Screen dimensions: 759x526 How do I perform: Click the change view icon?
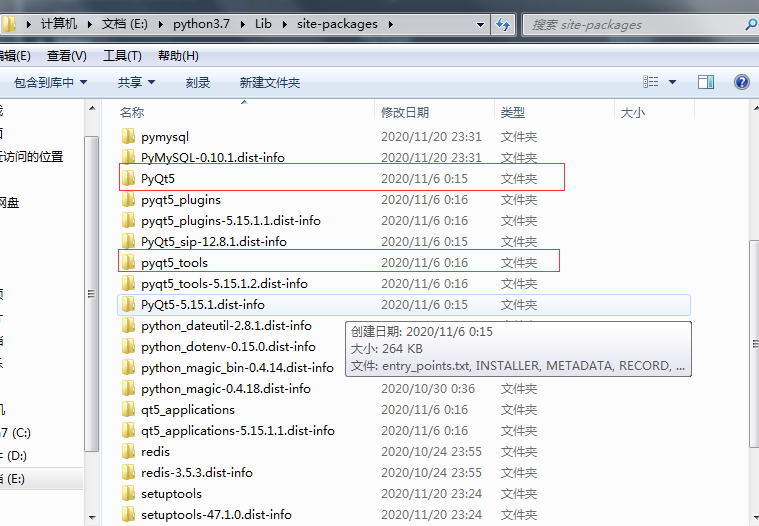(651, 82)
